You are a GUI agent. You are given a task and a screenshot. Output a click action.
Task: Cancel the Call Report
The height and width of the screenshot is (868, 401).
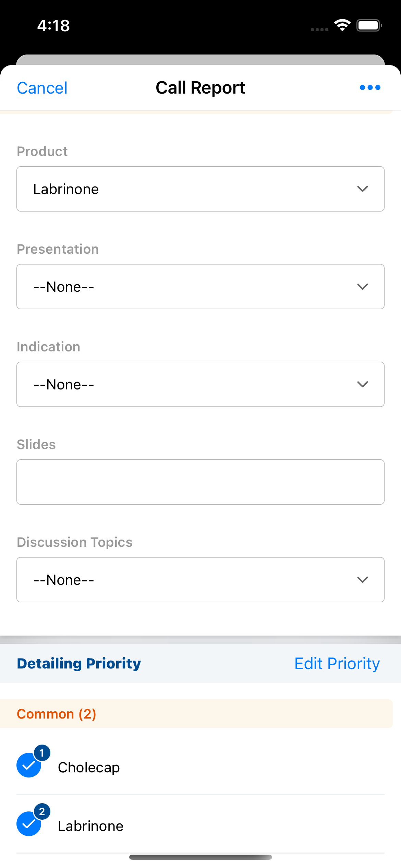pyautogui.click(x=42, y=88)
